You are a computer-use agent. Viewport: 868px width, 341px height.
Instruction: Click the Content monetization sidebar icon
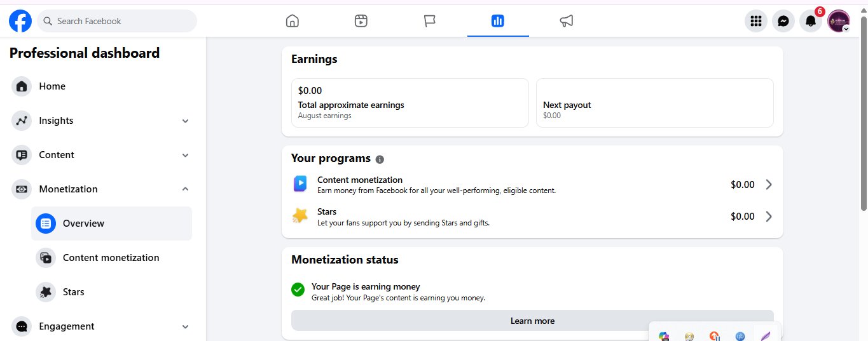46,258
